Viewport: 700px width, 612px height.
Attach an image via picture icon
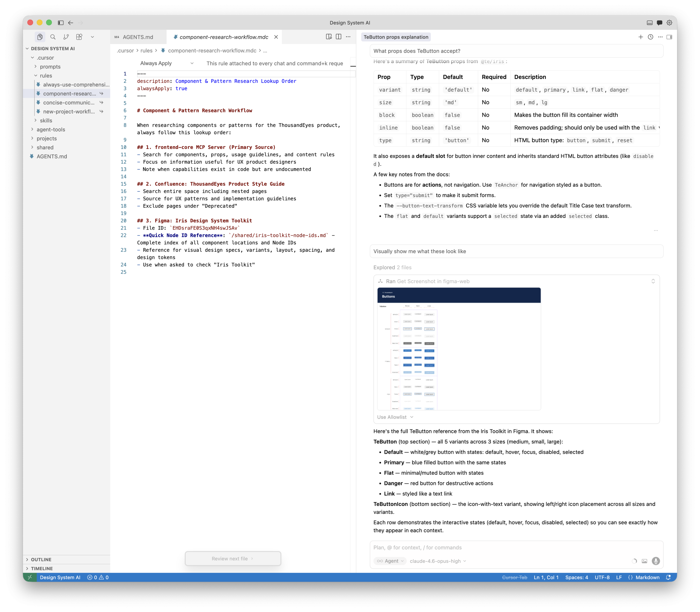(x=644, y=561)
